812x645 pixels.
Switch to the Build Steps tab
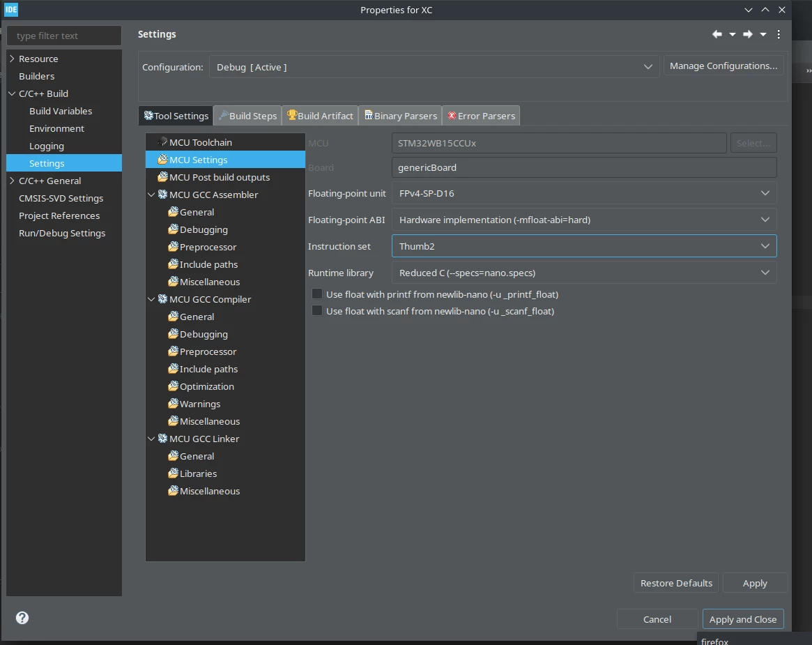(x=247, y=116)
